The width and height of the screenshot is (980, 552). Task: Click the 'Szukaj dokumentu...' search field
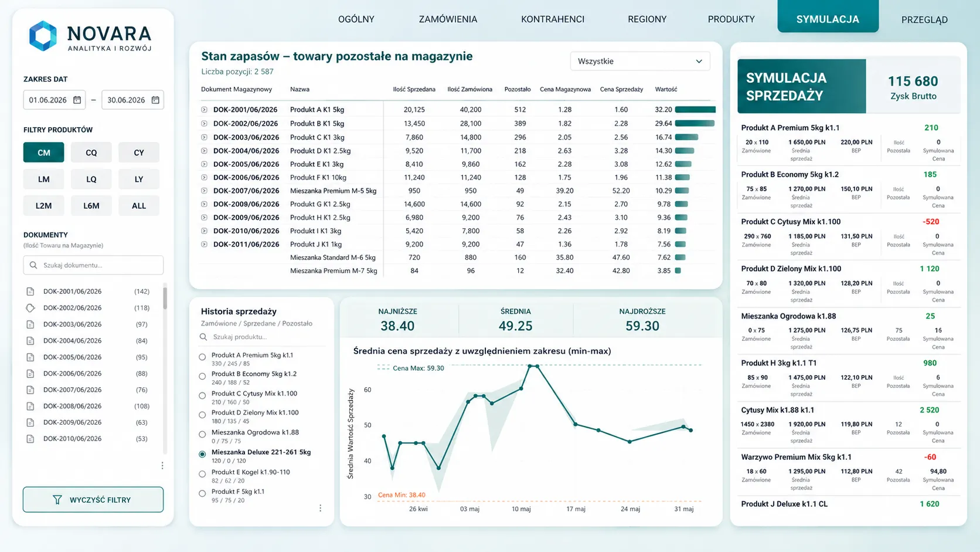[93, 265]
